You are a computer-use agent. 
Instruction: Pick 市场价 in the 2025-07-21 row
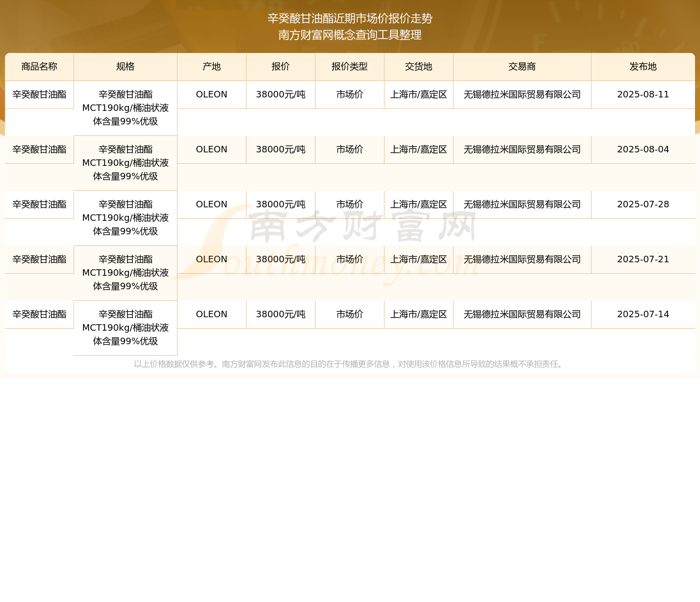click(x=350, y=259)
